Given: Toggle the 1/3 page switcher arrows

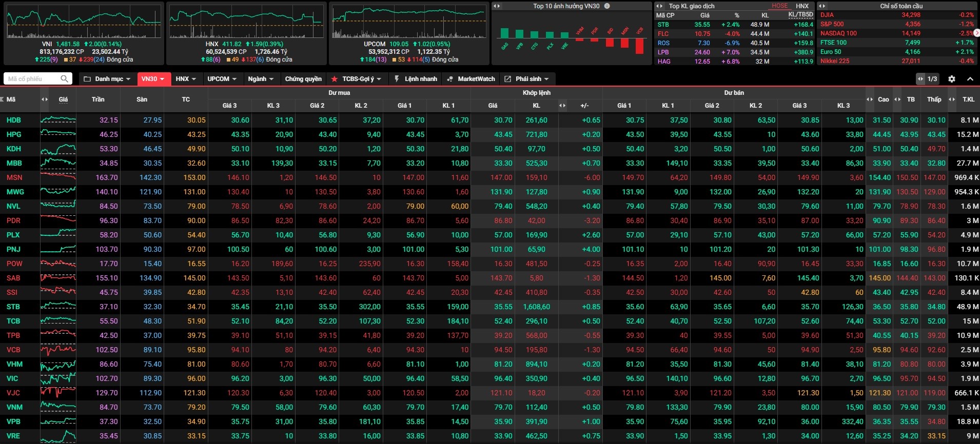Looking at the screenshot, I should coord(920,79).
